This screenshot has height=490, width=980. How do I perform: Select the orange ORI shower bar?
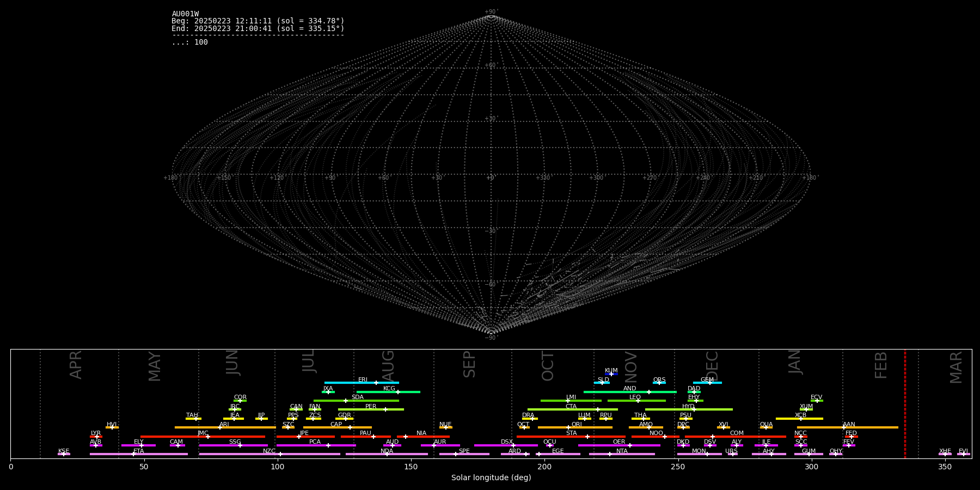pyautogui.click(x=575, y=427)
